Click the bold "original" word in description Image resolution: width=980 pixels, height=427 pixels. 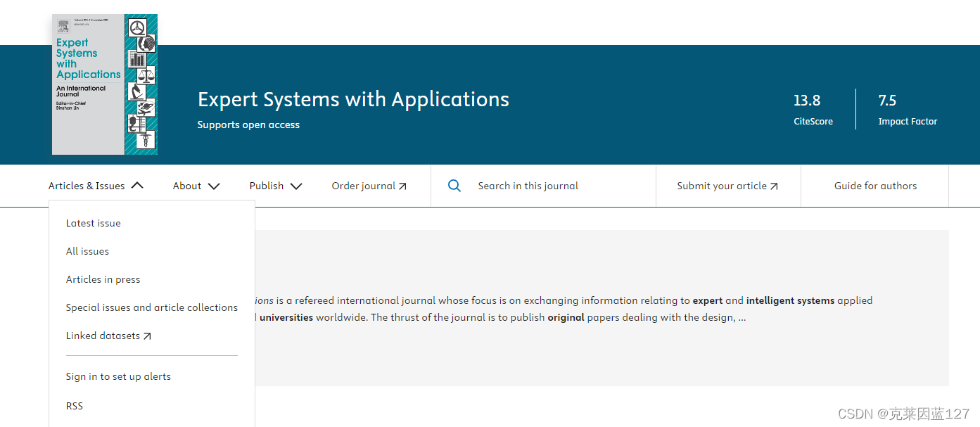click(566, 317)
